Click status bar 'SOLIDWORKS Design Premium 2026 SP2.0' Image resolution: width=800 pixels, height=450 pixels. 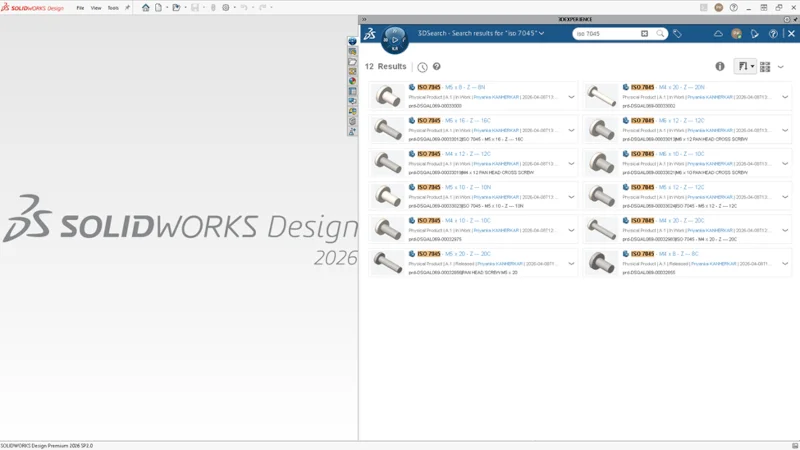point(47,446)
